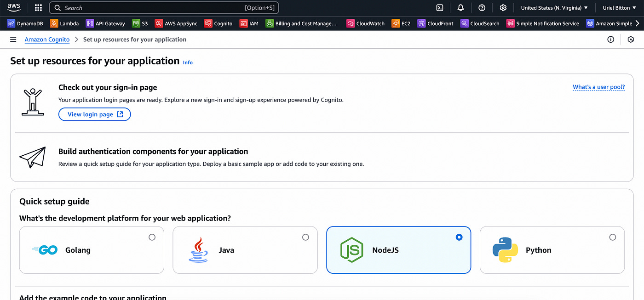Open the EC2 service shortcut
This screenshot has height=300, width=644.
pos(401,23)
